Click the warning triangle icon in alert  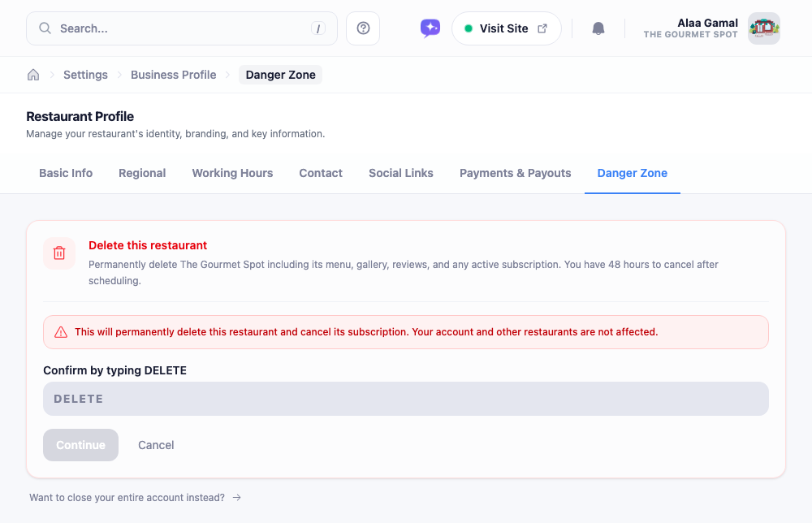coord(61,332)
